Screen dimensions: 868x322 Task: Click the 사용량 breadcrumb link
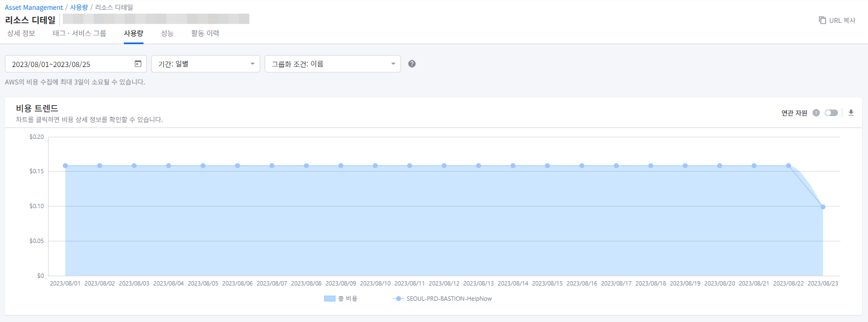click(79, 8)
